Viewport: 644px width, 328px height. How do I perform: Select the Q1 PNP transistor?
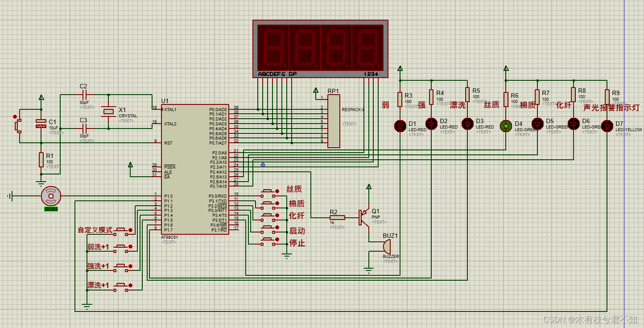tap(364, 217)
